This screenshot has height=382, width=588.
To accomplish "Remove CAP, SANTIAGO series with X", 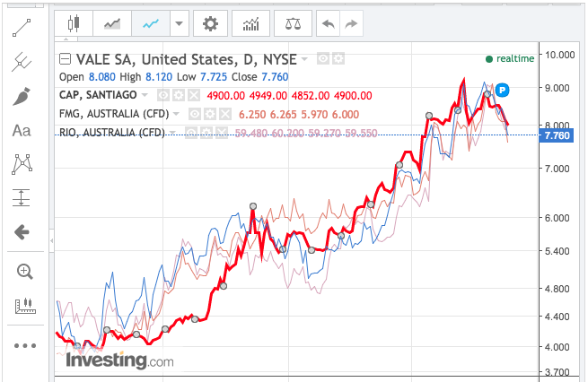I will click(x=194, y=95).
